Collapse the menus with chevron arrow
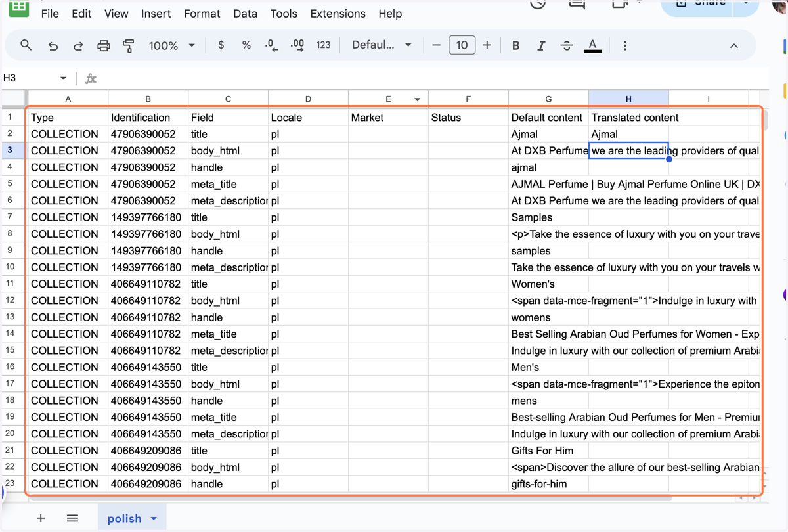 734,45
